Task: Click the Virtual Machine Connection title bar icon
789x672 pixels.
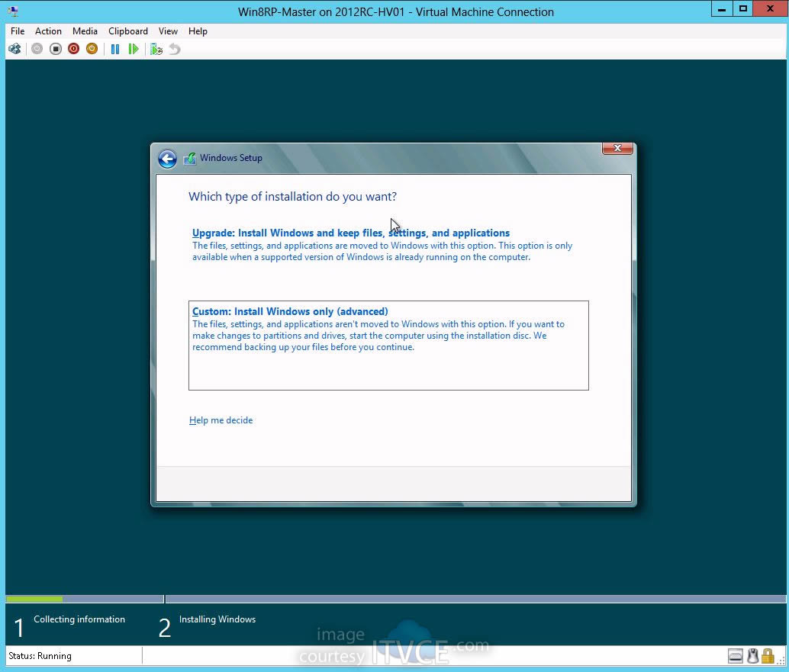Action: pyautogui.click(x=13, y=11)
